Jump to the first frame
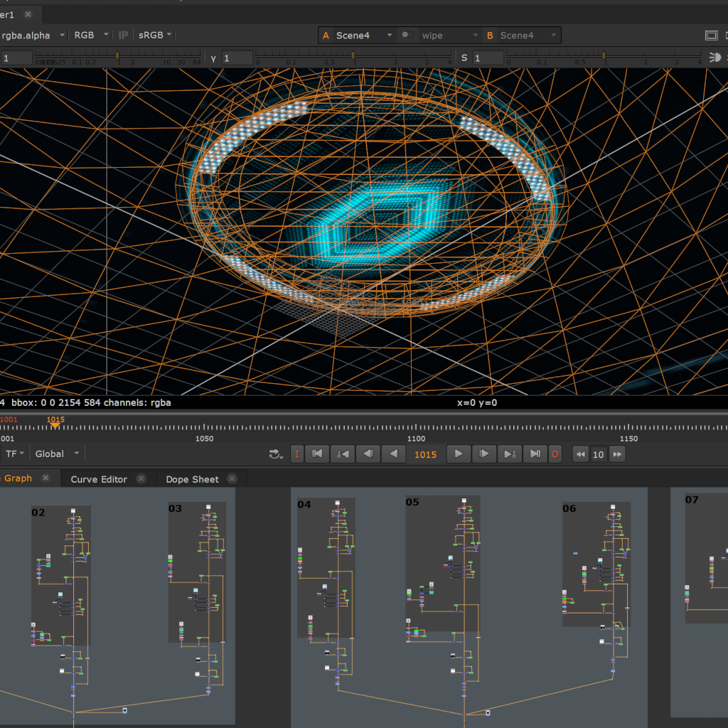This screenshot has height=728, width=728. coord(317,454)
